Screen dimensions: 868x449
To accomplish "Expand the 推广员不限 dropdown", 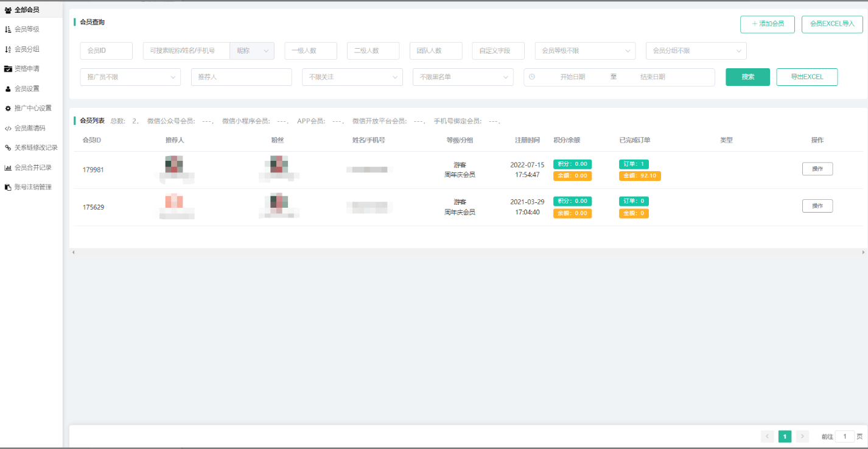I will [x=130, y=77].
